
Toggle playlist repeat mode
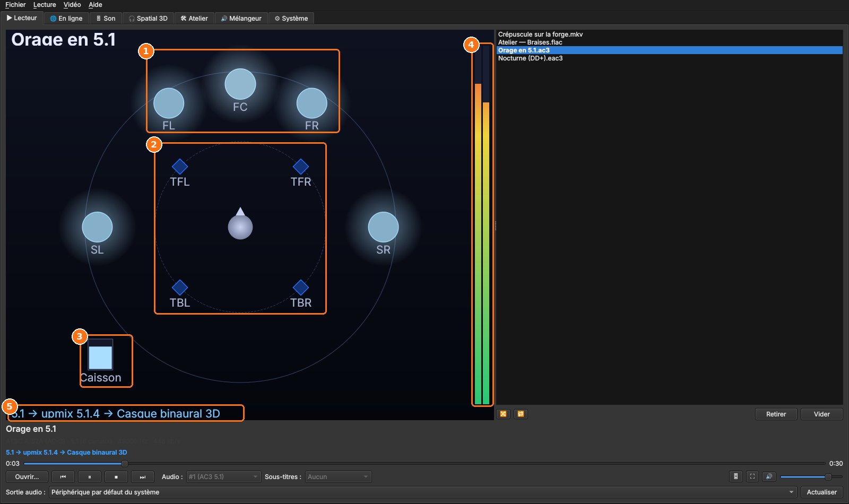[521, 414]
